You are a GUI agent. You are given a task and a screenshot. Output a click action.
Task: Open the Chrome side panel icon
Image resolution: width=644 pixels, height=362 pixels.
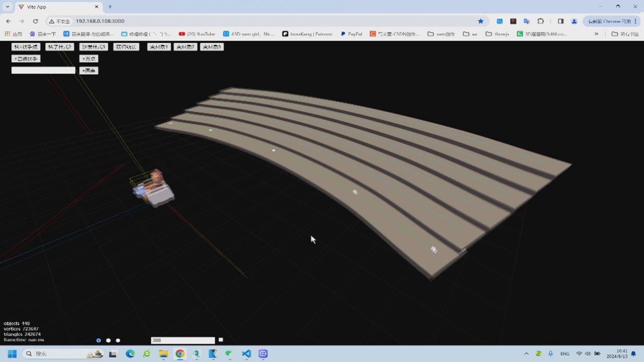pyautogui.click(x=561, y=21)
